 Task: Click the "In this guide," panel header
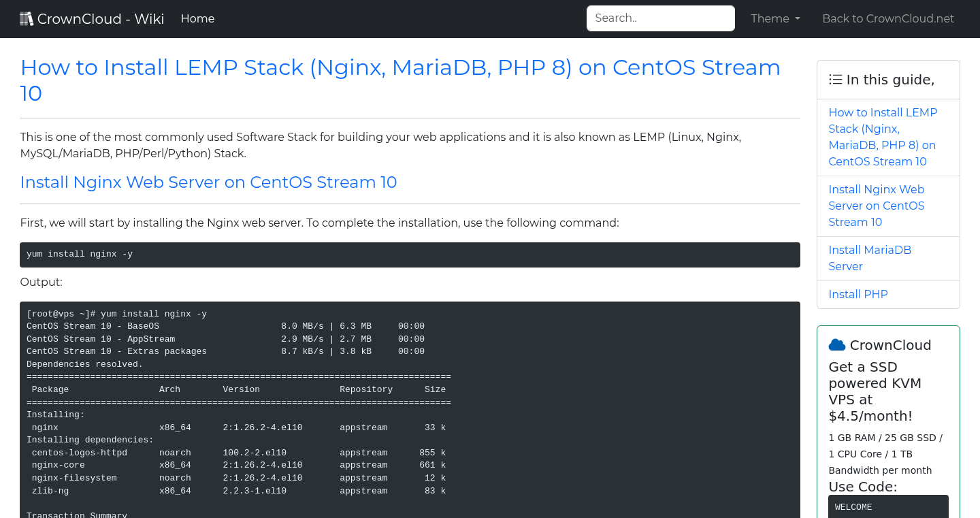tap(888, 79)
